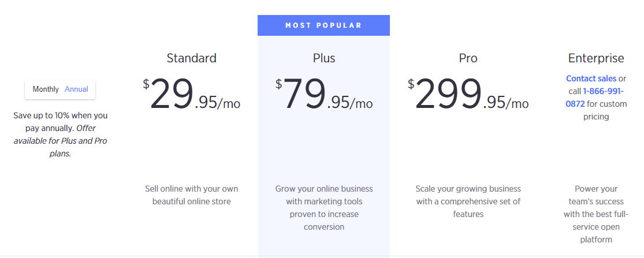Click 'Power your team's success' description
The width and height of the screenshot is (644, 258).
pos(596,214)
